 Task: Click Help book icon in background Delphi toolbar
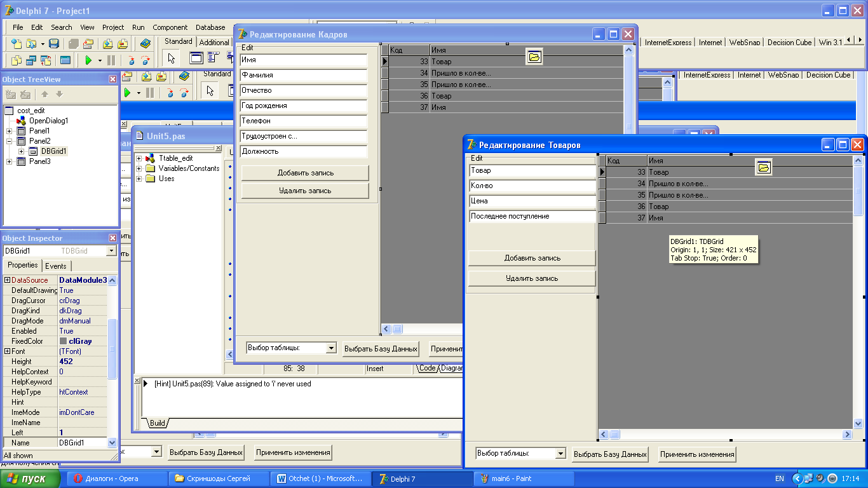[184, 76]
